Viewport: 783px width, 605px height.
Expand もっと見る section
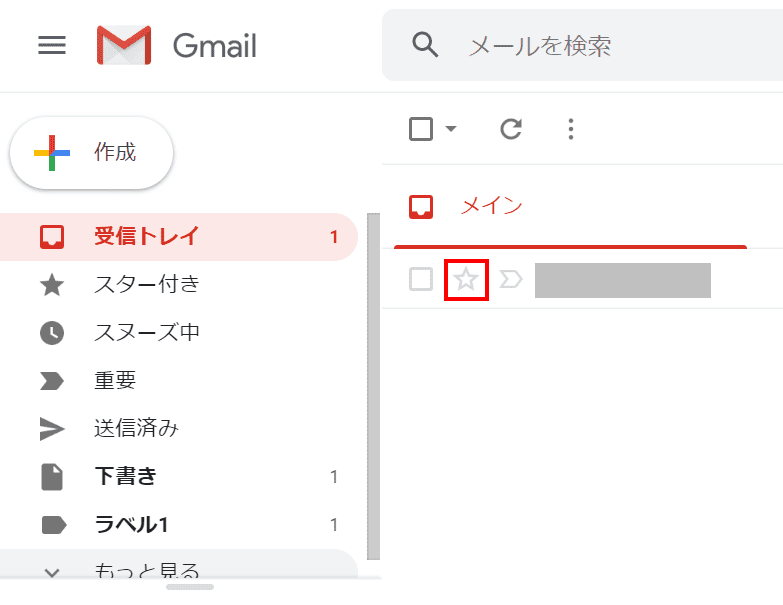(179, 564)
